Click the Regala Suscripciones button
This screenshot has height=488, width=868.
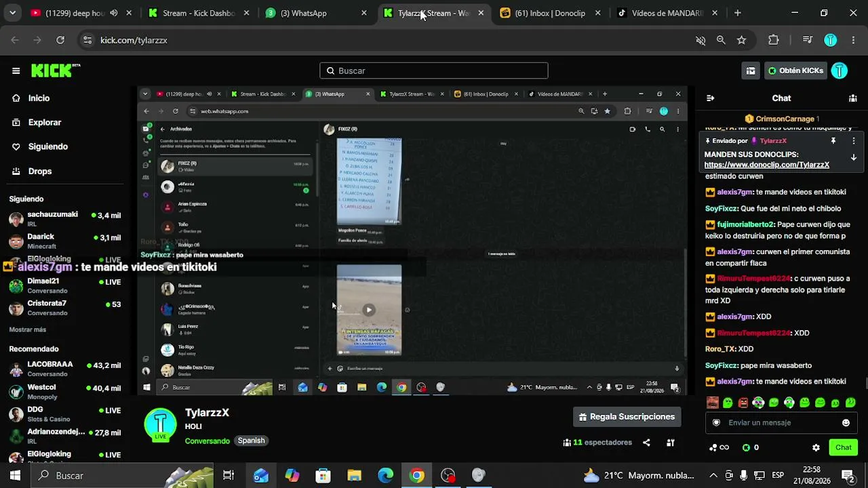tap(627, 417)
